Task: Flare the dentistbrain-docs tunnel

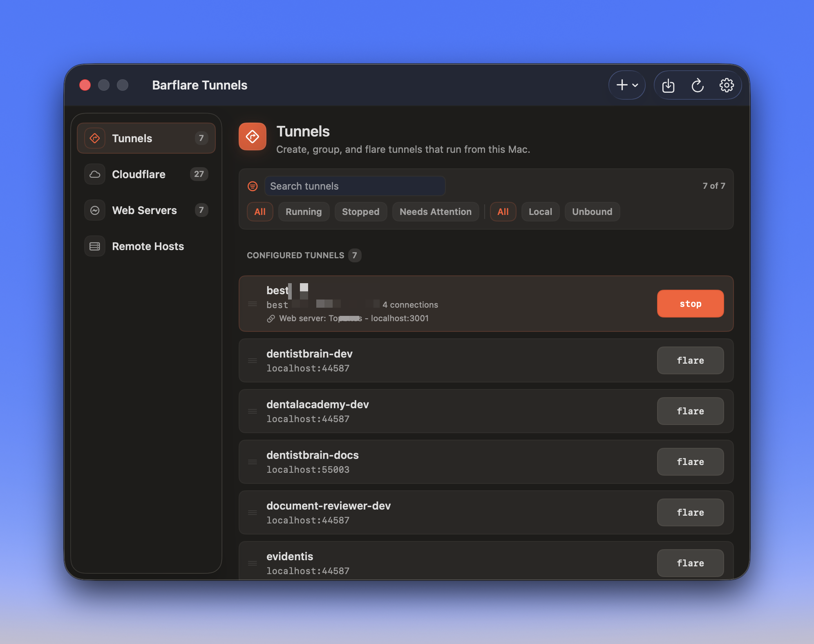Action: [x=690, y=462]
